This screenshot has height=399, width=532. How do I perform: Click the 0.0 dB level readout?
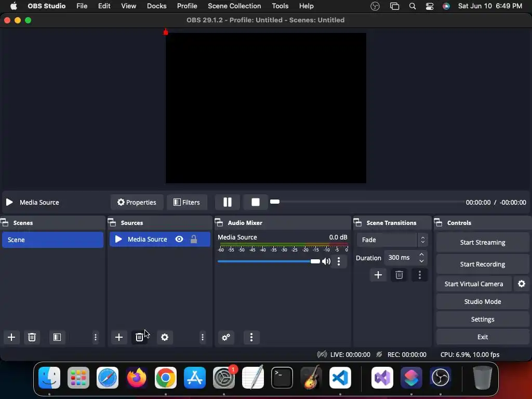pos(338,237)
